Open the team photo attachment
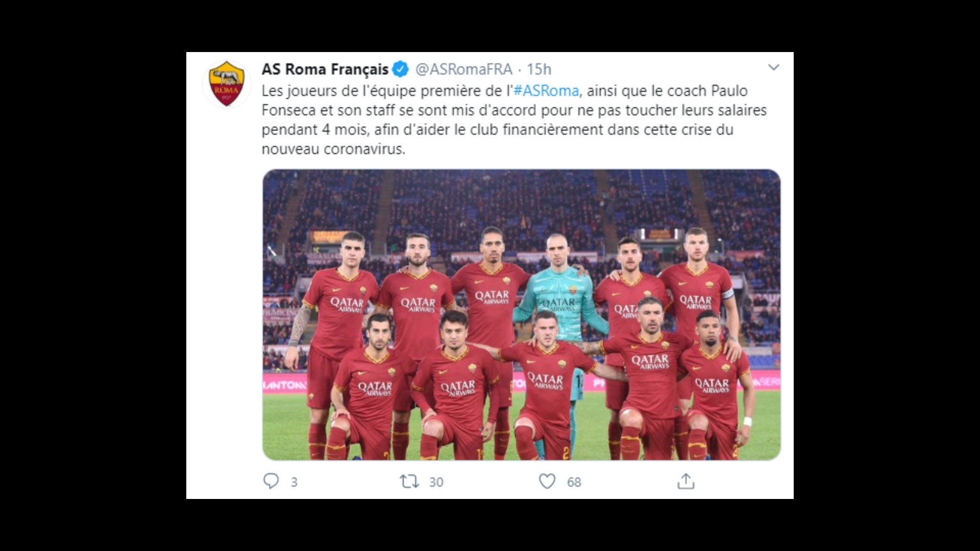This screenshot has height=551, width=980. pos(522,315)
